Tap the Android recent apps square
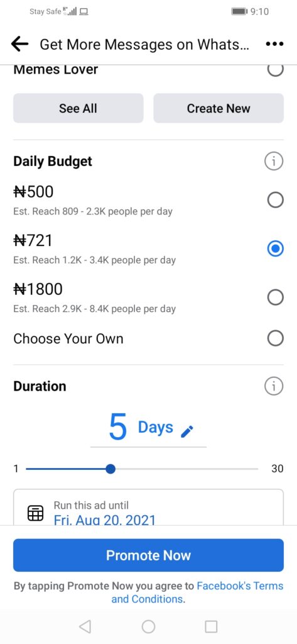 (x=211, y=626)
